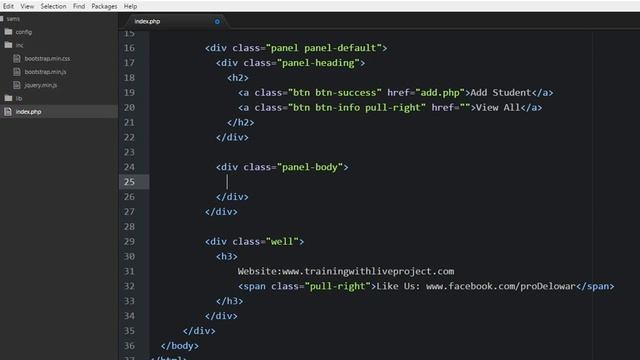Click the closing </h2> tag on line 21
This screenshot has width=640, height=360.
click(240, 122)
